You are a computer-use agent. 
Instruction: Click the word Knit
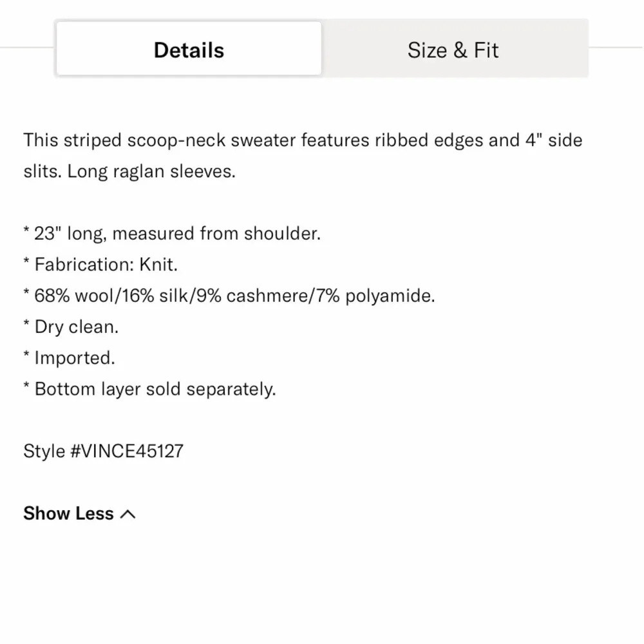click(158, 264)
